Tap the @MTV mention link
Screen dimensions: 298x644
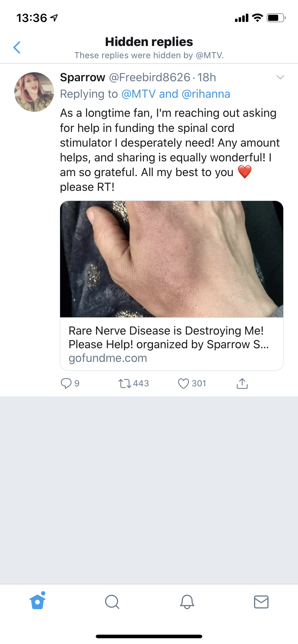[x=139, y=94]
